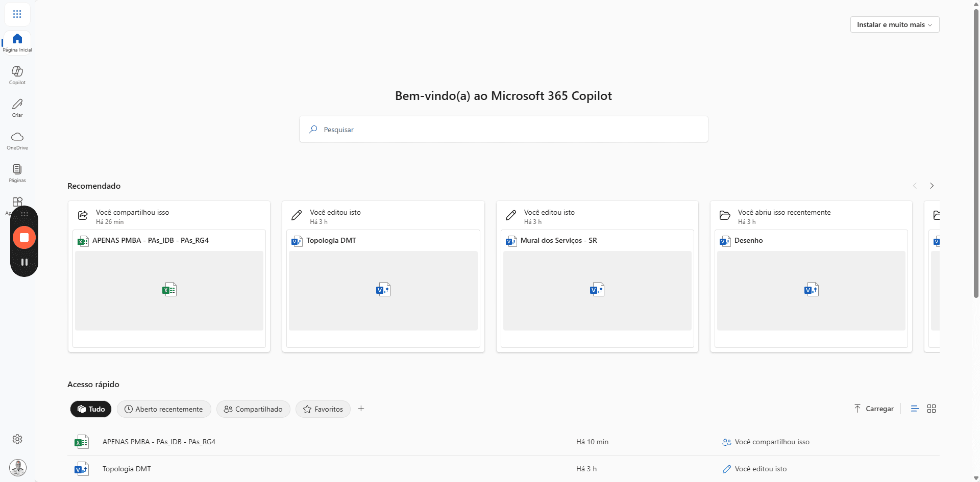Click Visio icon beside Desenho card title
The image size is (980, 482).
pos(725,241)
